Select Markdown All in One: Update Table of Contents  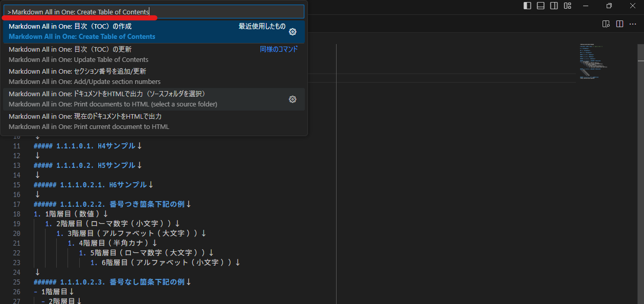153,54
